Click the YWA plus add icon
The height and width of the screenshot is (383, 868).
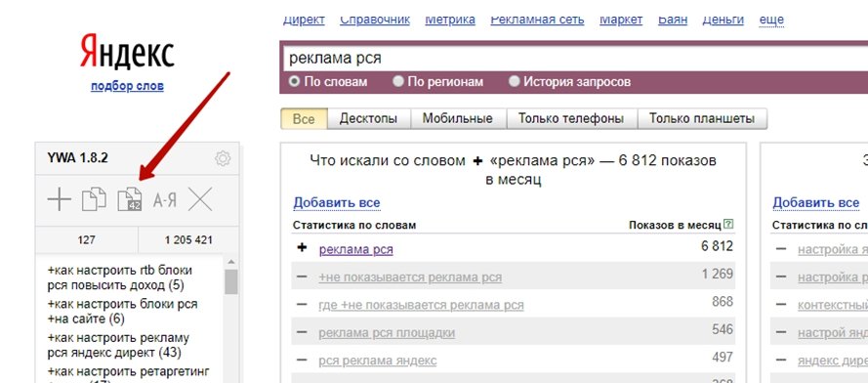(60, 199)
